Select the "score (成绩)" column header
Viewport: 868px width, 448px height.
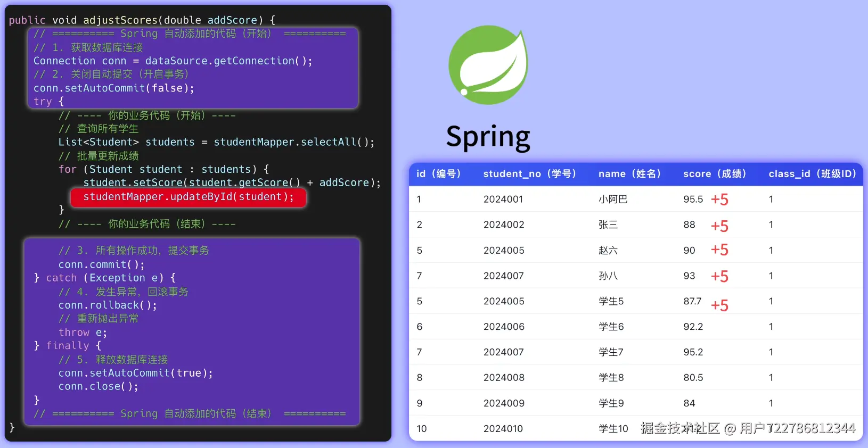coord(715,174)
